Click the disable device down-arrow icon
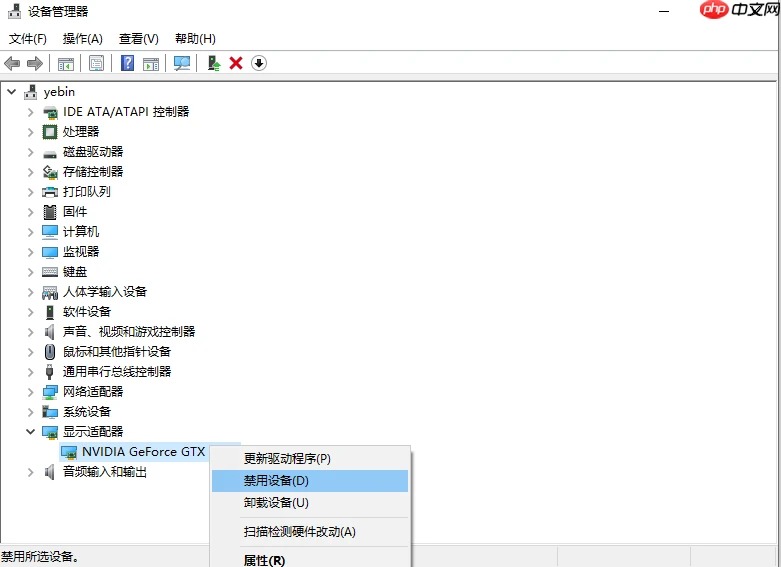This screenshot has width=781, height=567. coord(259,63)
